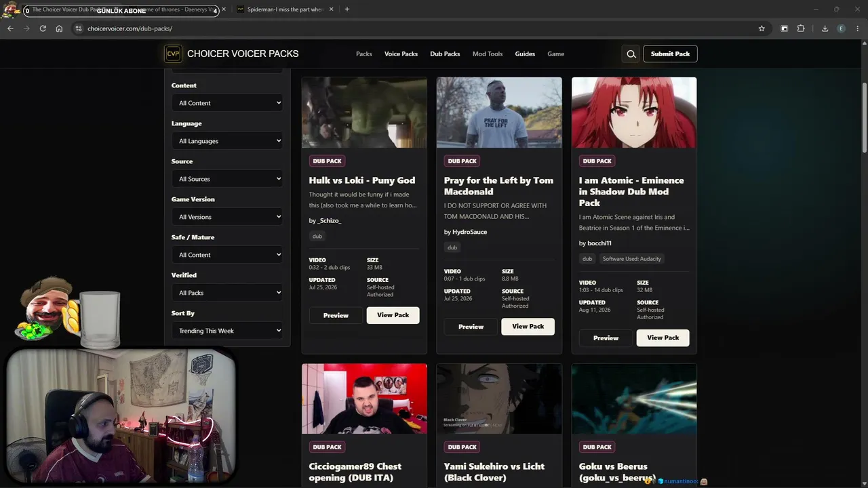Screen dimensions: 868x488
Task: Close the Spiderman tab
Action: click(x=332, y=9)
